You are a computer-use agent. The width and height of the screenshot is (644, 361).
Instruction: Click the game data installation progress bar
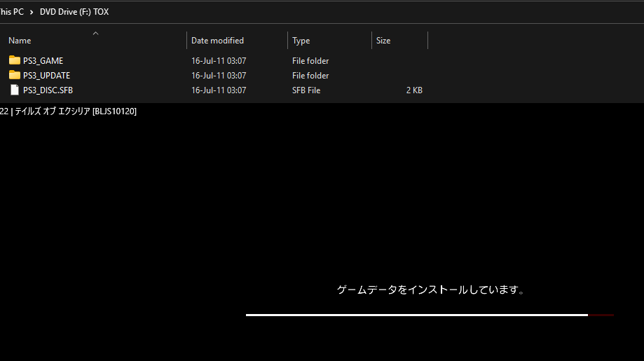click(430, 315)
